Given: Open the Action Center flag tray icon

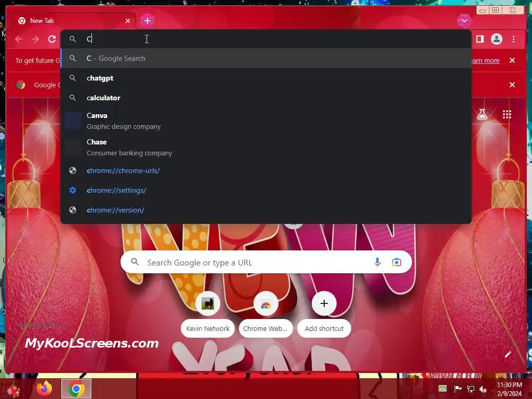Looking at the screenshot, I should pyautogui.click(x=458, y=389).
